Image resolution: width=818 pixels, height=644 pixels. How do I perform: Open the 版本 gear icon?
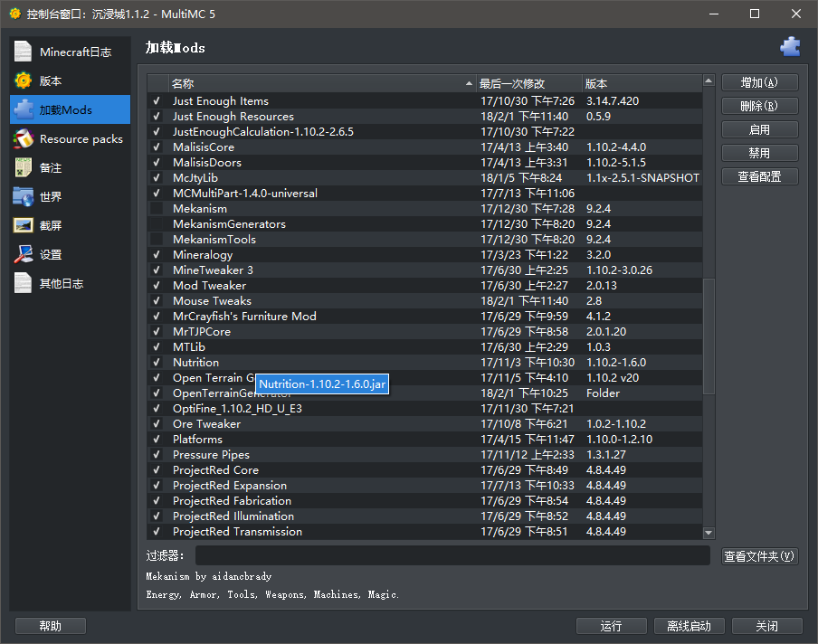tap(23, 80)
